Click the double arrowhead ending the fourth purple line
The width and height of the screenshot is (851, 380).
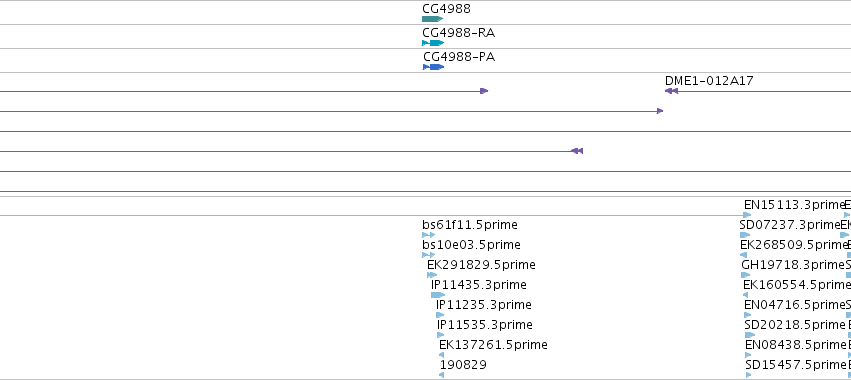(x=577, y=151)
